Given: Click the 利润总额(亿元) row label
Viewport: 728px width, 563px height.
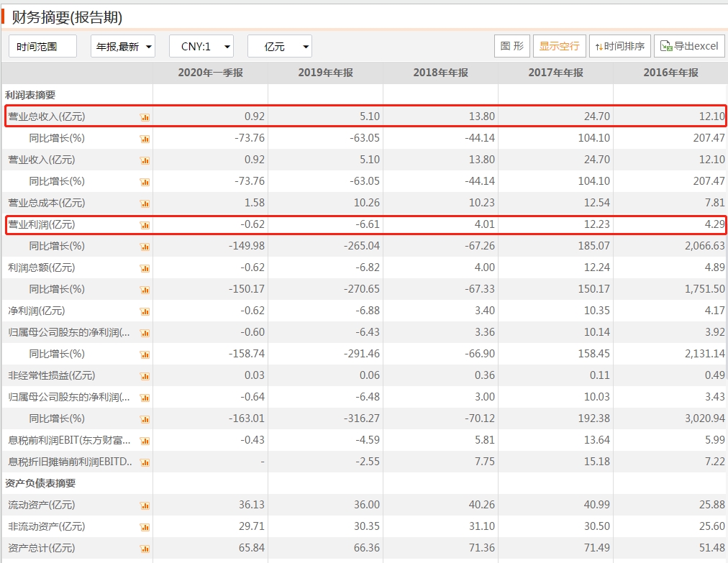Looking at the screenshot, I should click(41, 267).
